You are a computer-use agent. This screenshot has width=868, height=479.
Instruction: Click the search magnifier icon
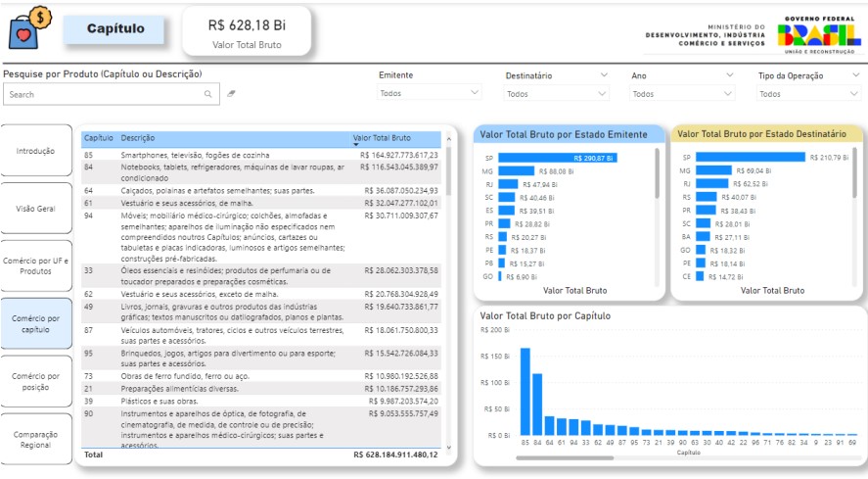click(x=208, y=95)
